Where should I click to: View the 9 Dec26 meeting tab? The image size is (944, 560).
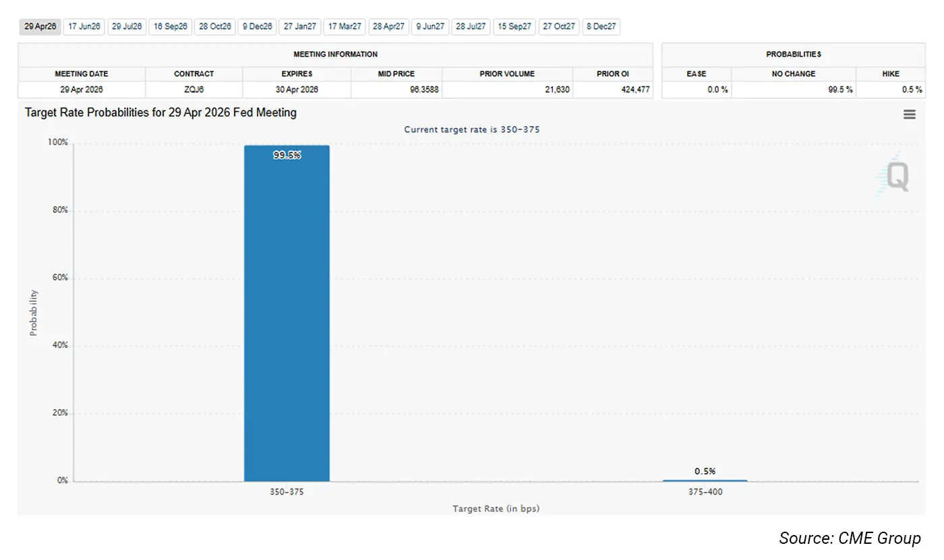[257, 27]
